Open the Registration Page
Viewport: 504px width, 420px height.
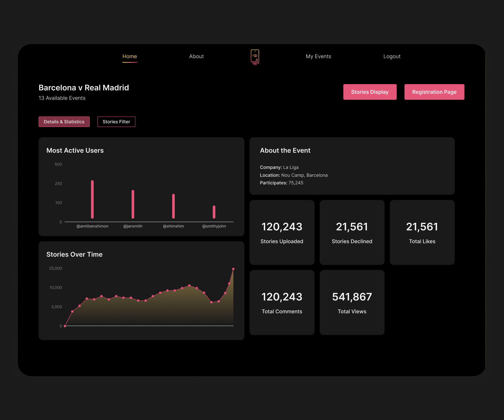coord(434,92)
